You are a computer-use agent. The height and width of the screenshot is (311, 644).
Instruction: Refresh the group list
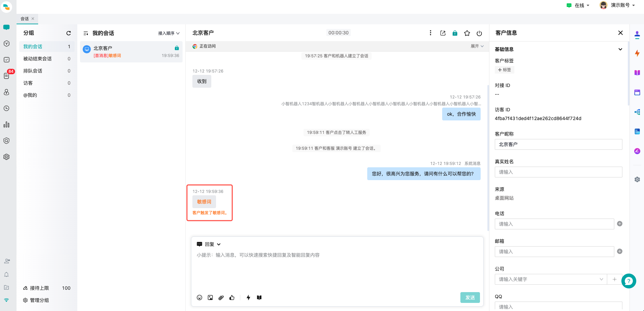[69, 33]
